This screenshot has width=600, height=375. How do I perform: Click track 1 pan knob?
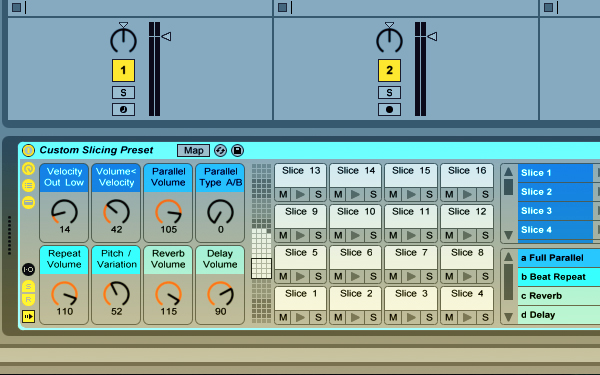tap(123, 40)
